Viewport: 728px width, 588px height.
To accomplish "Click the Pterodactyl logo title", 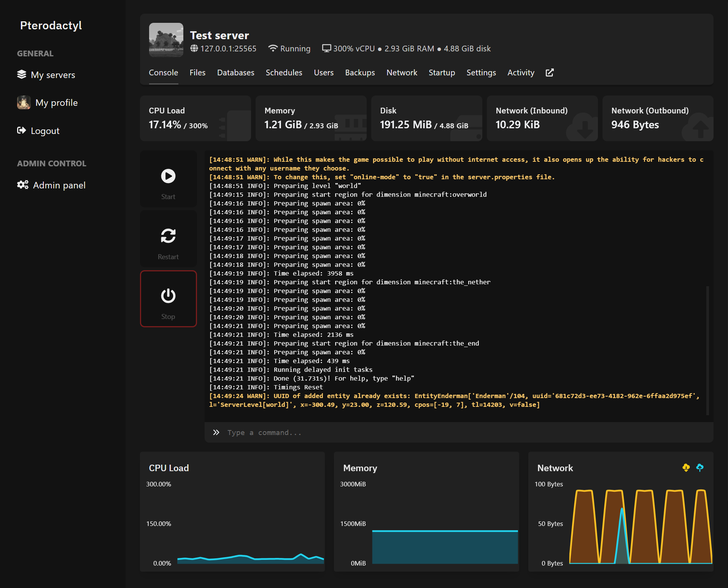I will (51, 25).
